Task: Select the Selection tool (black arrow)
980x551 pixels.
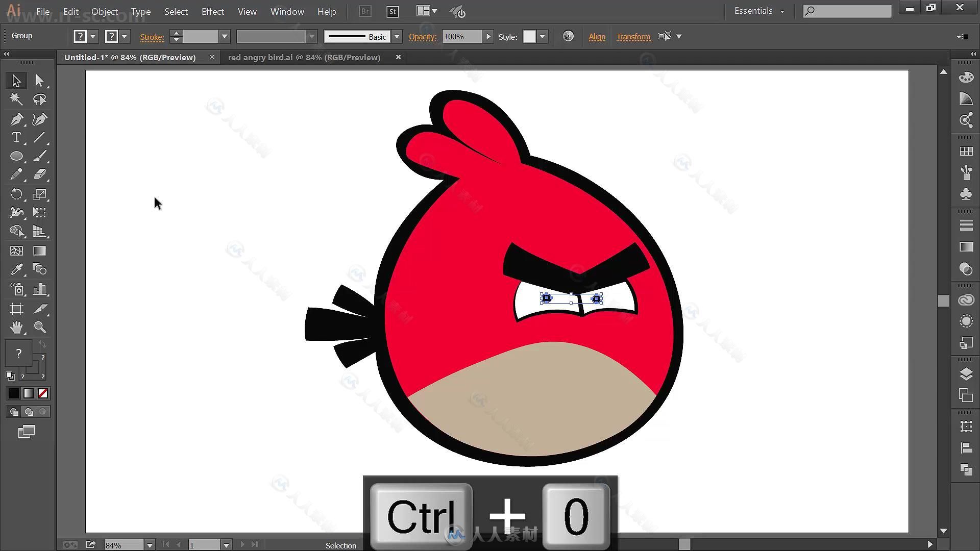Action: [x=16, y=81]
